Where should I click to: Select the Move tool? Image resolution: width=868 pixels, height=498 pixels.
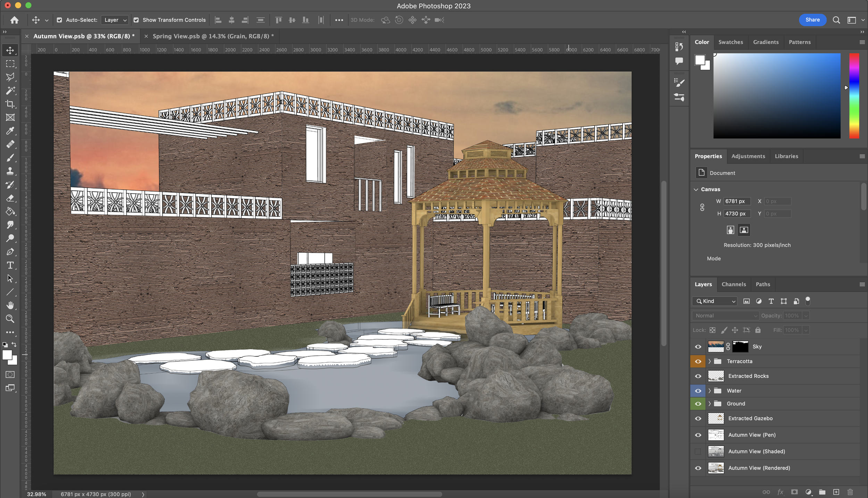pyautogui.click(x=10, y=50)
